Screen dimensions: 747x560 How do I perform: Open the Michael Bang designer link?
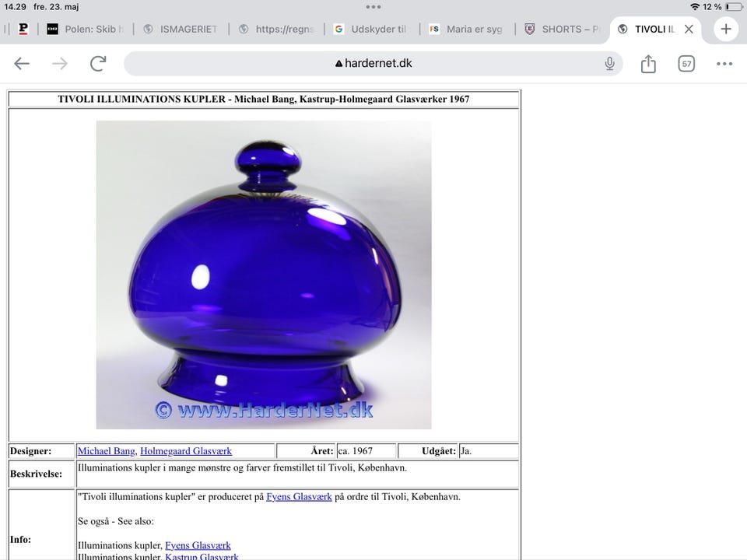(107, 451)
